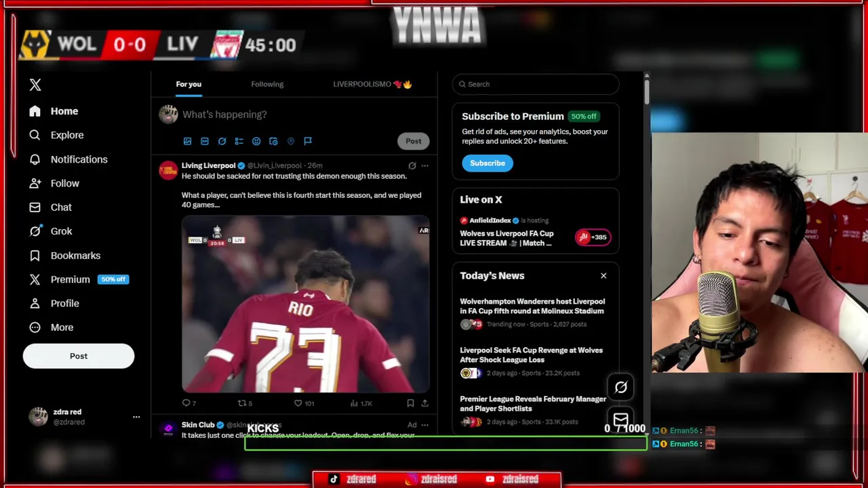Click the large white Post button
868x488 pixels.
(79, 356)
